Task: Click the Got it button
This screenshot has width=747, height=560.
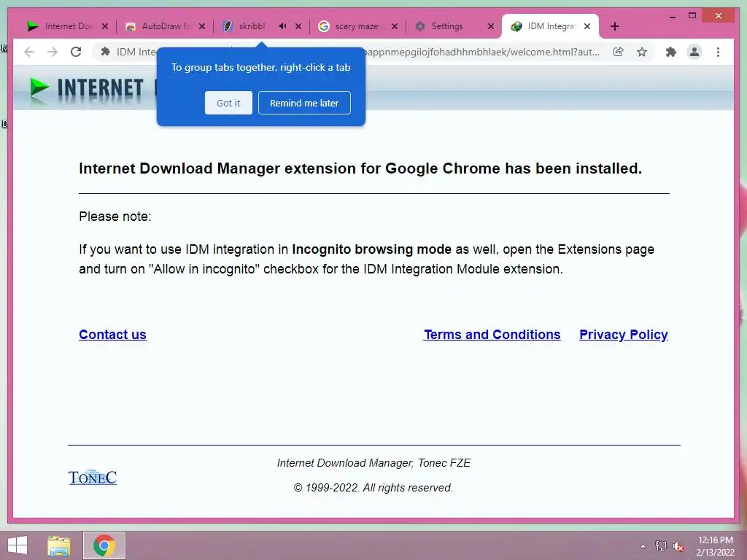Action: tap(228, 103)
